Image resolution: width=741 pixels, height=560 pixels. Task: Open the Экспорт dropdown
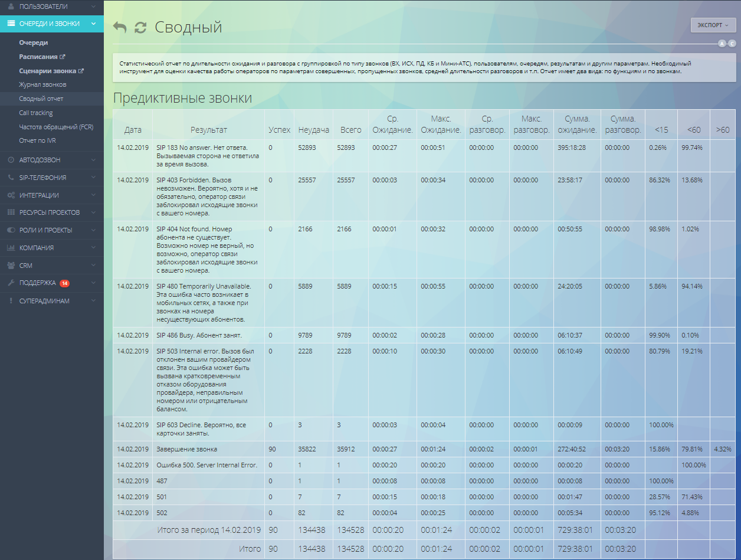pyautogui.click(x=713, y=25)
